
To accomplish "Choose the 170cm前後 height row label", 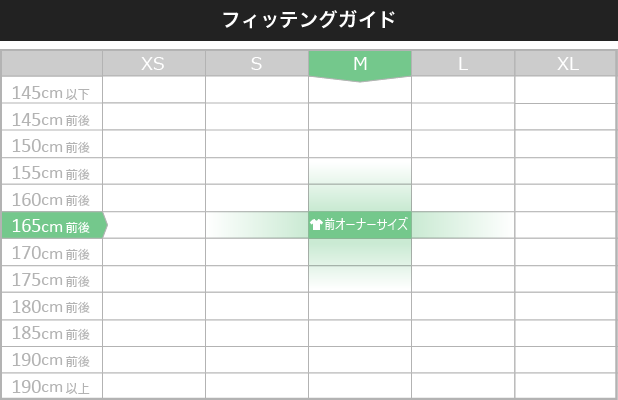I will tap(52, 252).
